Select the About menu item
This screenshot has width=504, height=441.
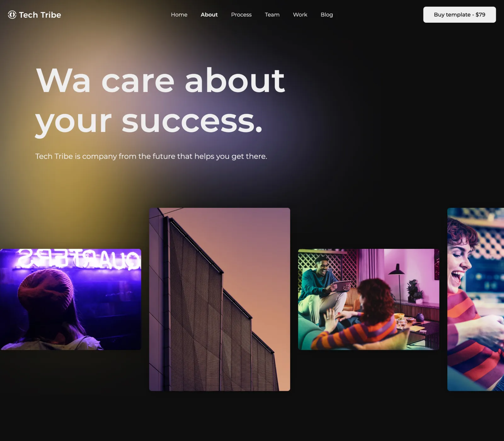click(x=209, y=15)
